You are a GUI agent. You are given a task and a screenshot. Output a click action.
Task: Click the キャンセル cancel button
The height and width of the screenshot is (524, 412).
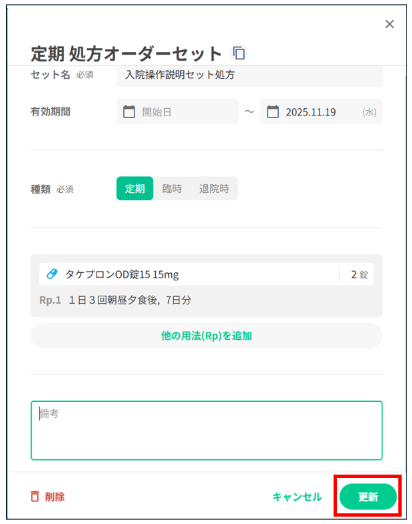[x=297, y=497]
